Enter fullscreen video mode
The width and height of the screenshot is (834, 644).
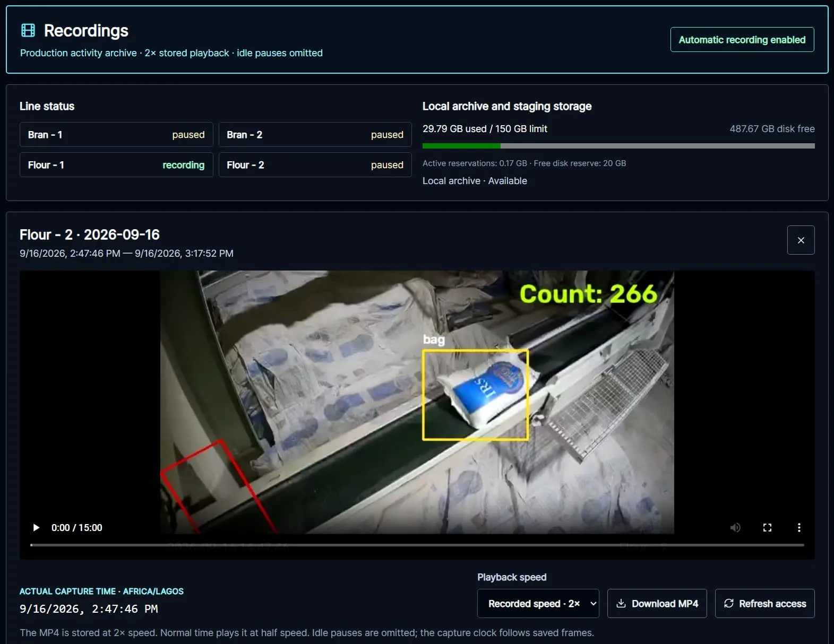pyautogui.click(x=767, y=528)
